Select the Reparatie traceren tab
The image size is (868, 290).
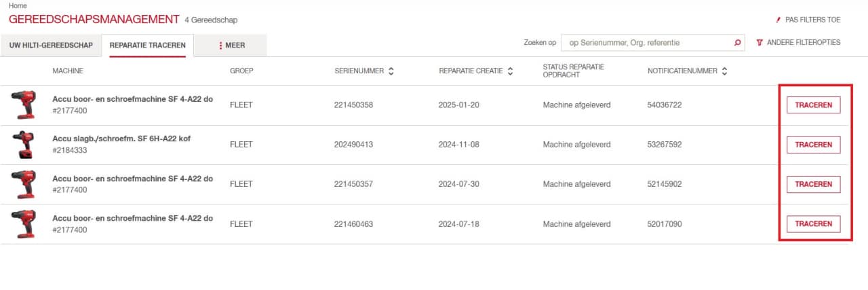148,46
